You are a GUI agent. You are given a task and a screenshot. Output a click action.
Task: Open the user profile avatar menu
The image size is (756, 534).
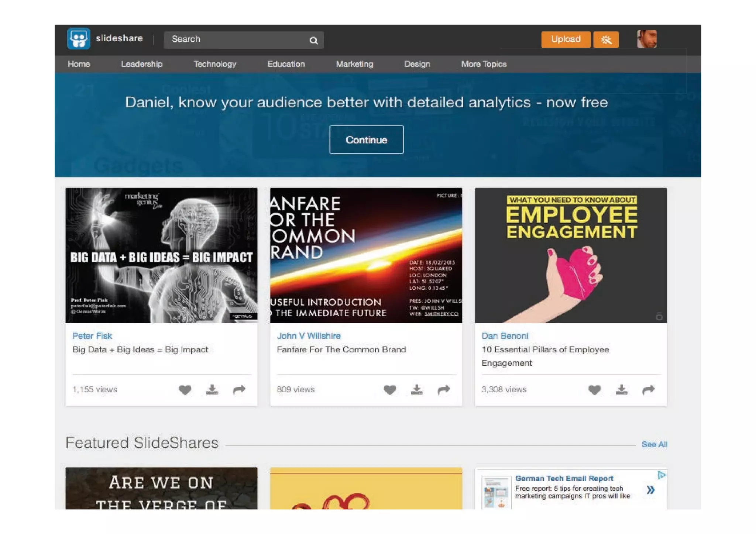coord(647,39)
